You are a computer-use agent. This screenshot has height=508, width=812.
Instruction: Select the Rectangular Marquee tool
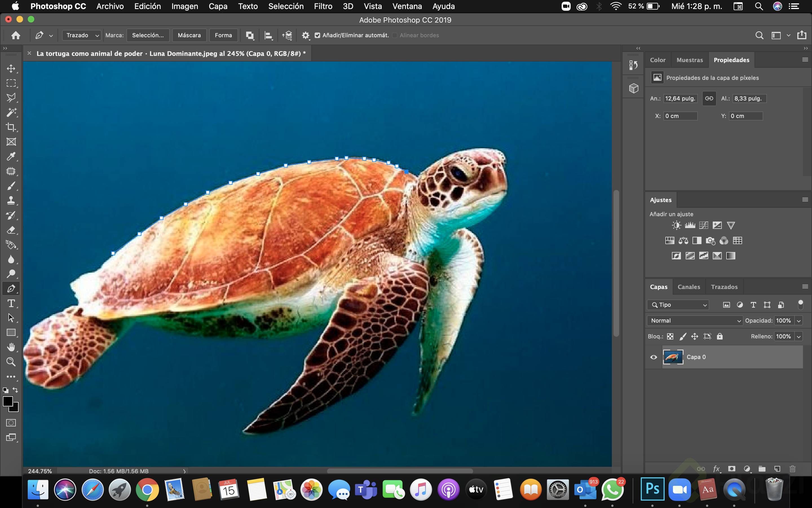pos(11,83)
